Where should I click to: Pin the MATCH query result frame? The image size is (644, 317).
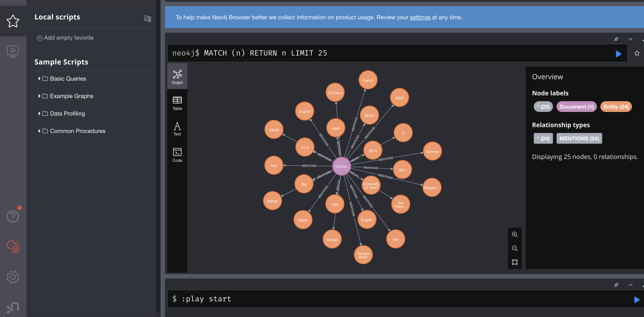(x=616, y=39)
